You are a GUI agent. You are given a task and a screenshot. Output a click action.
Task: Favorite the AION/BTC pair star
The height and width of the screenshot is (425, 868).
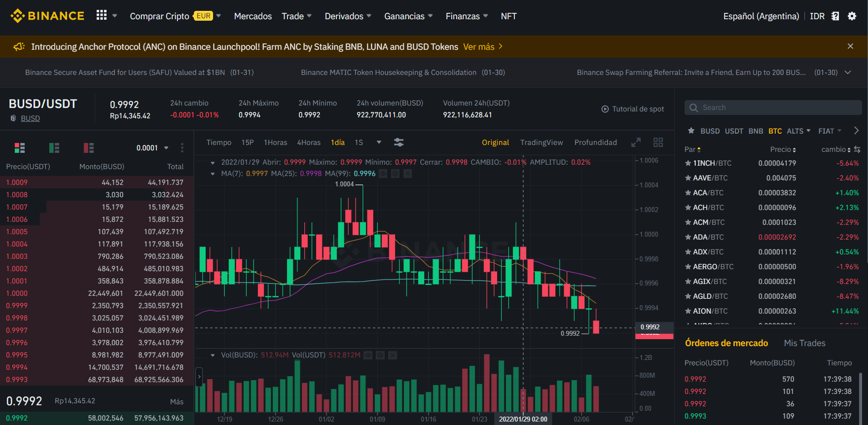[688, 311]
